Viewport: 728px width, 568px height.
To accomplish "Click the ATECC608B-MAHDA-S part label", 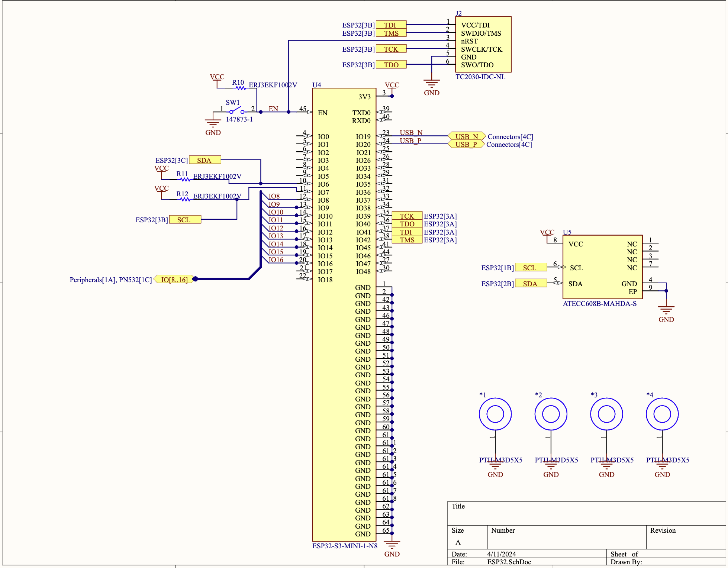I will (x=599, y=304).
